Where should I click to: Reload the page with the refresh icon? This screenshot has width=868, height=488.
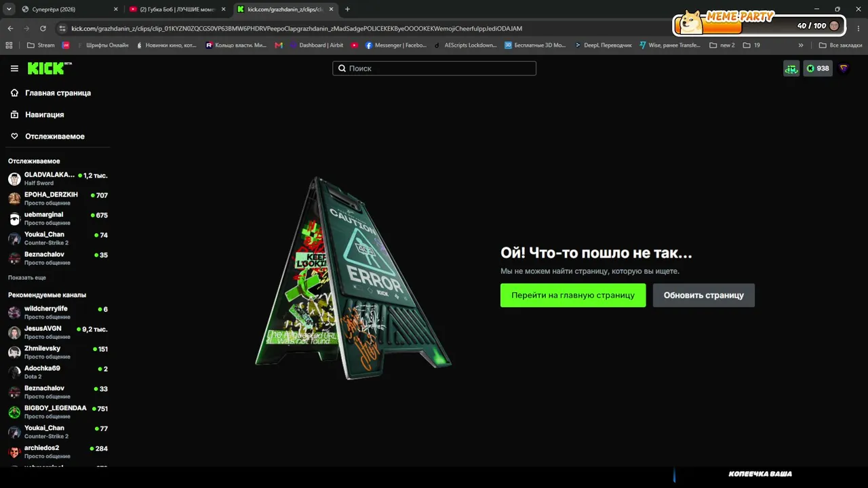click(43, 28)
